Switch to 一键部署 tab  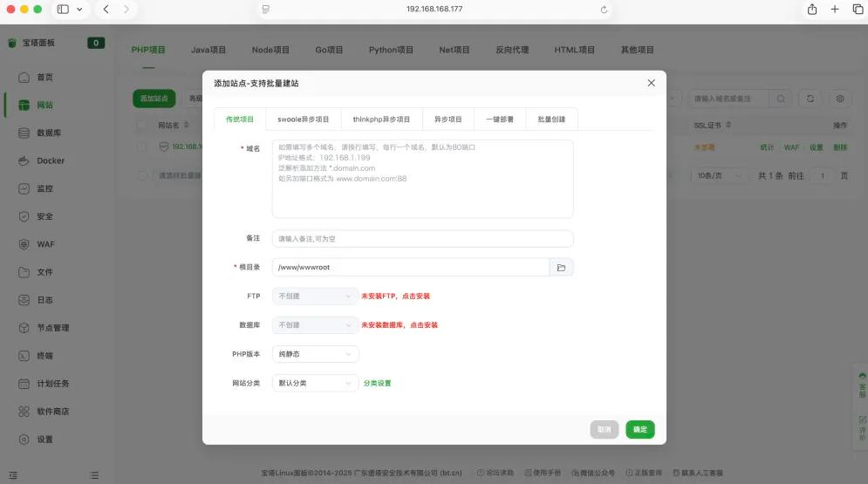coord(500,119)
